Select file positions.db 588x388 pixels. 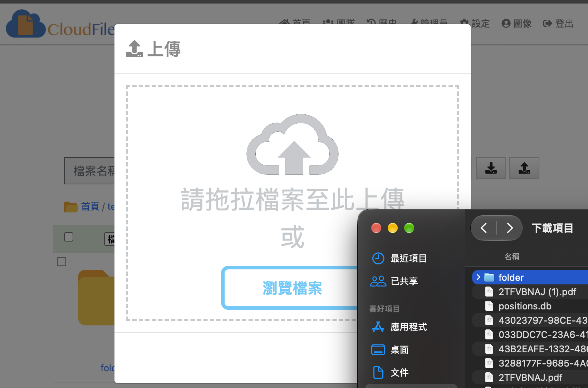tap(530, 306)
